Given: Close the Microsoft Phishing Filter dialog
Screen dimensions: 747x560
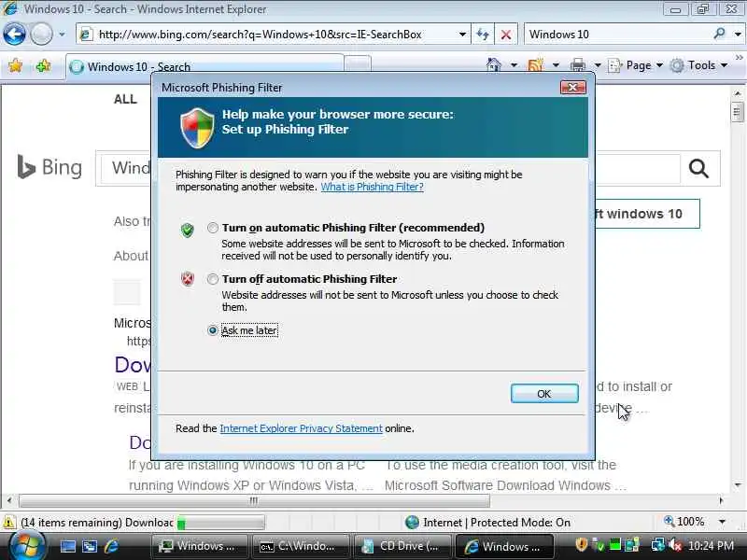Looking at the screenshot, I should click(573, 87).
